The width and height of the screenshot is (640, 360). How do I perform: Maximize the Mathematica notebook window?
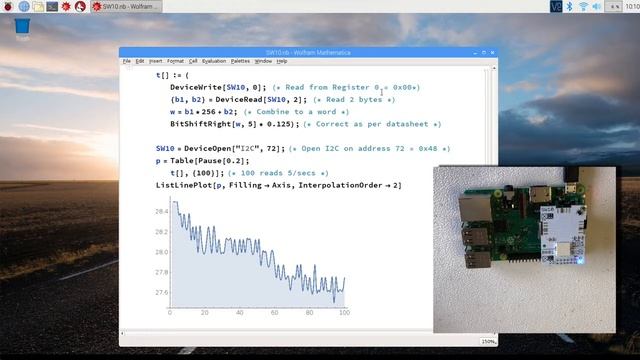pos(484,53)
